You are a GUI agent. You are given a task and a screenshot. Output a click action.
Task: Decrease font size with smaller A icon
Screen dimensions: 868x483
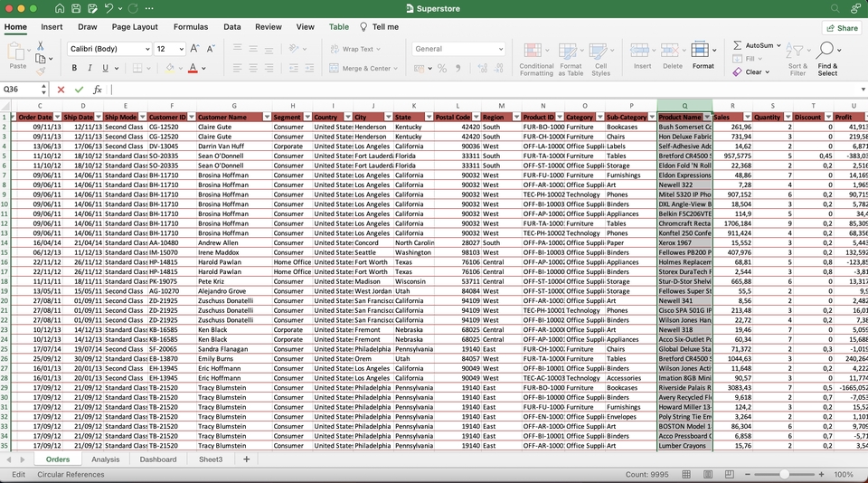[211, 49]
